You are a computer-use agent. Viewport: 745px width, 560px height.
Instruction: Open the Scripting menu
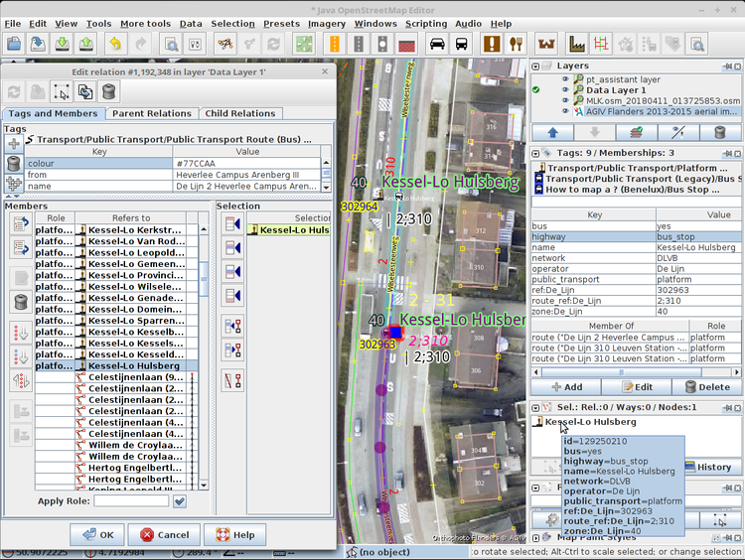pyautogui.click(x=426, y=24)
